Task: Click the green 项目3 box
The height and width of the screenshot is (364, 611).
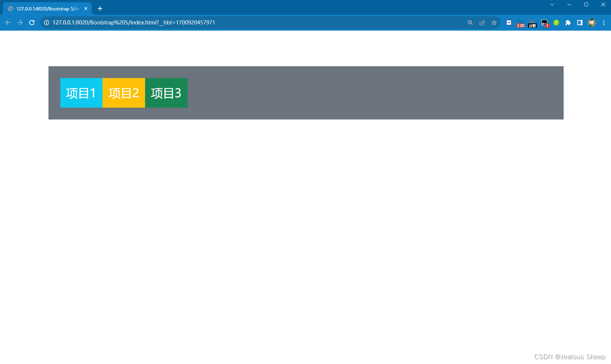Action: tap(166, 93)
